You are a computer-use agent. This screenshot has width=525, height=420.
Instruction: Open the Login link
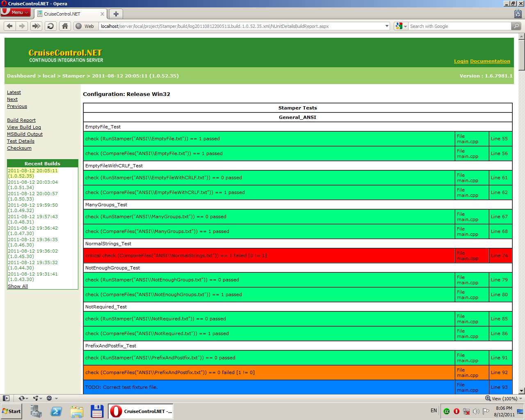[x=461, y=61]
